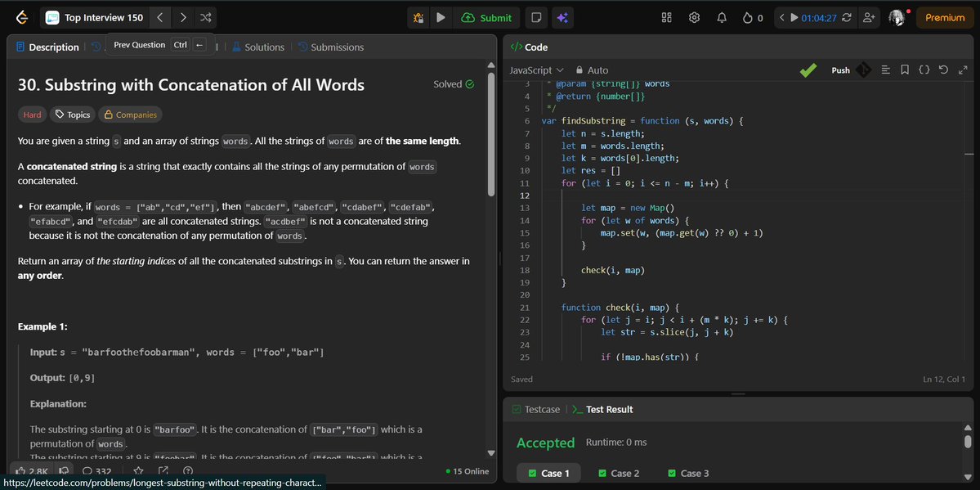Click the green checkmark icon

[808, 70]
